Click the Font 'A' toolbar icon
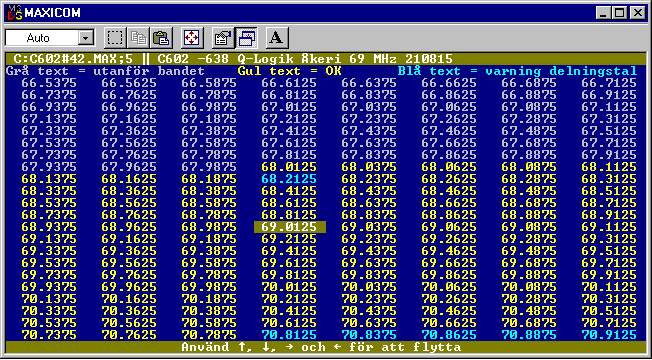Image resolution: width=652 pixels, height=360 pixels. [x=277, y=38]
